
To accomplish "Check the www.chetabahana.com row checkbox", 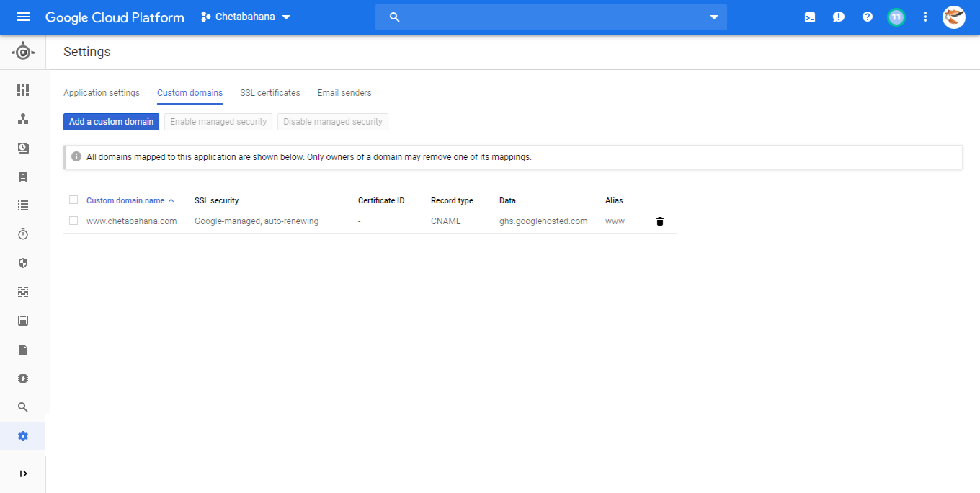I will pos(73,221).
